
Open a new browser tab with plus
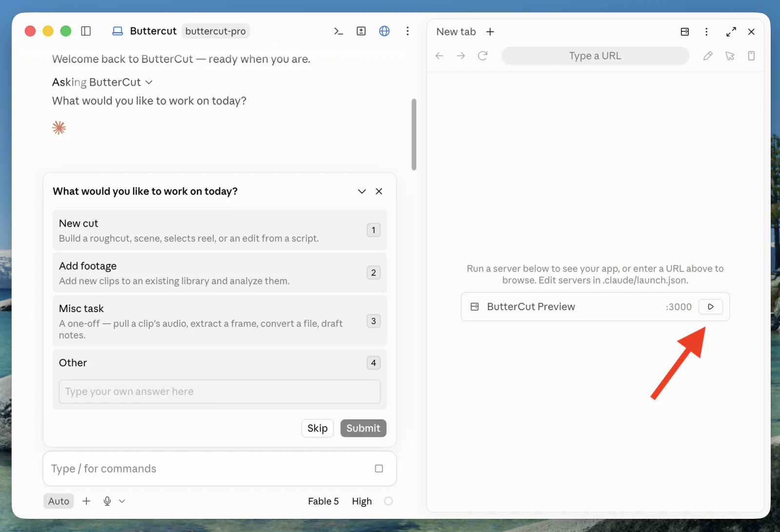(x=490, y=32)
